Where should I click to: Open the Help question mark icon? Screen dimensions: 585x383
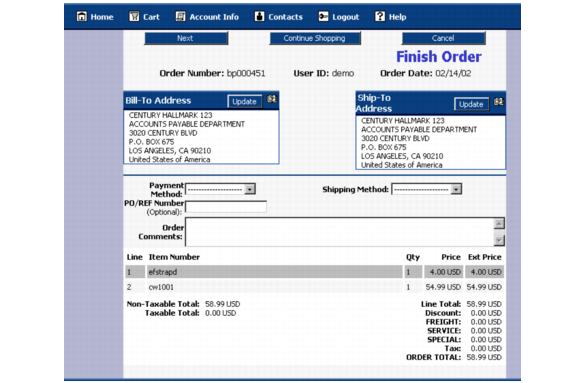[x=380, y=16]
